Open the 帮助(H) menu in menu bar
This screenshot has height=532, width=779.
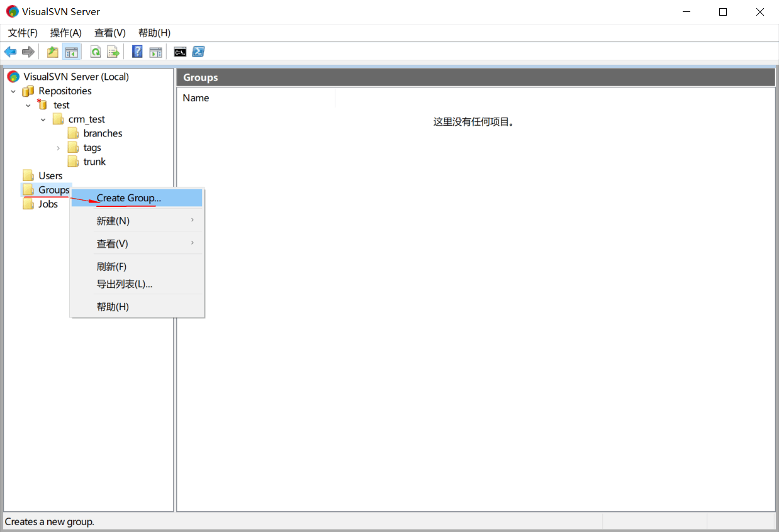pyautogui.click(x=155, y=33)
